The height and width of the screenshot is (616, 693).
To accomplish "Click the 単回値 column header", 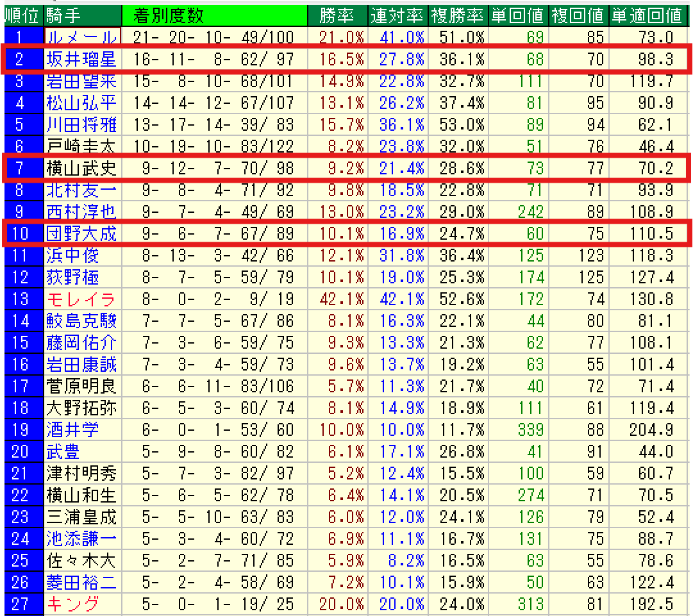I will (x=517, y=15).
